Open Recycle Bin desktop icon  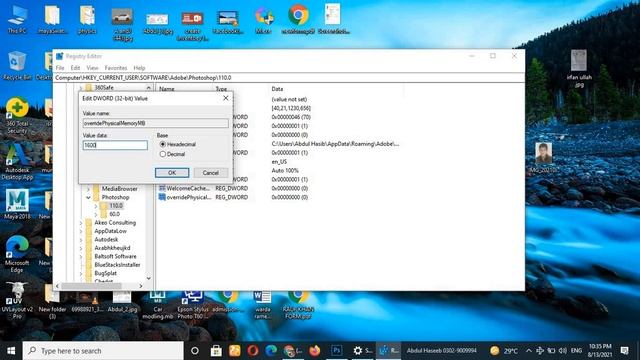click(x=17, y=65)
